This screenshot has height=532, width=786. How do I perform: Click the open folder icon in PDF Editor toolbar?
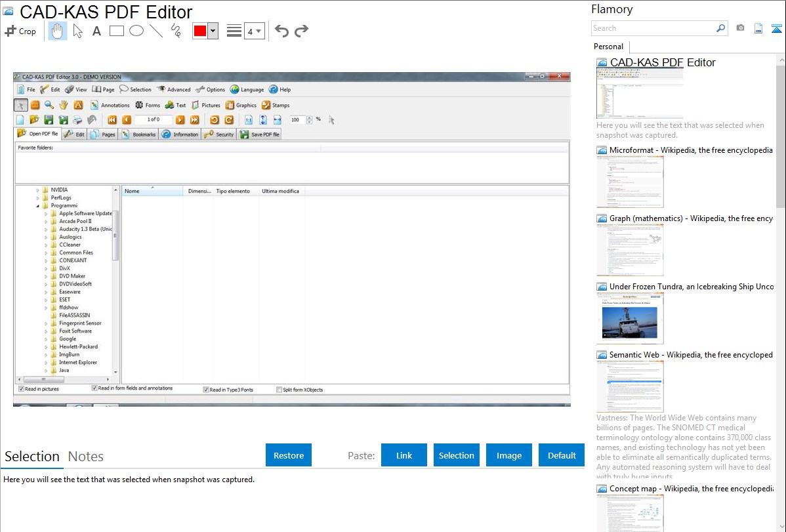(34, 120)
